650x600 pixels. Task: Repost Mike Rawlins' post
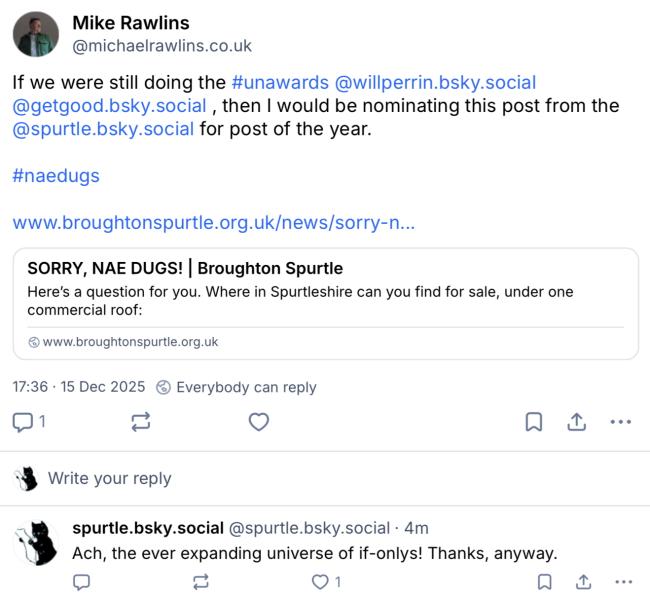tap(141, 422)
